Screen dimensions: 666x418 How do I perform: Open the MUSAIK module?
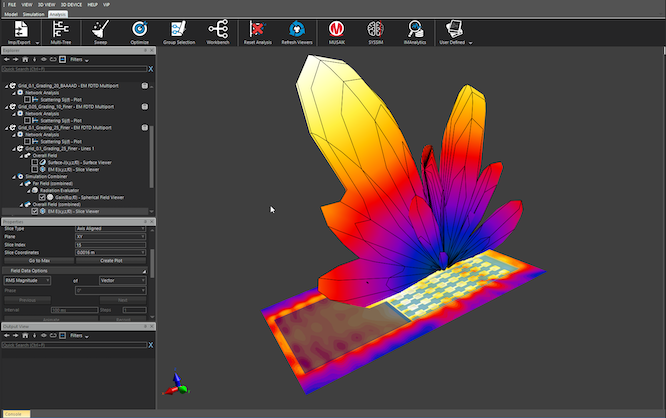point(339,33)
